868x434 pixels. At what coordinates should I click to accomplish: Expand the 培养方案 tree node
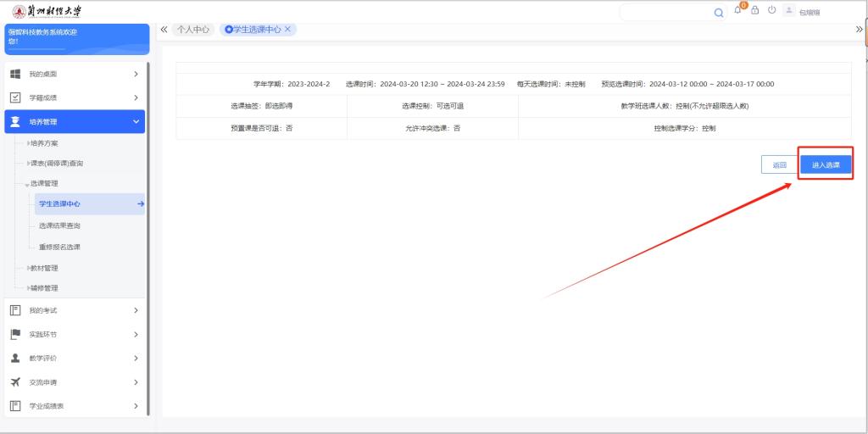point(29,143)
